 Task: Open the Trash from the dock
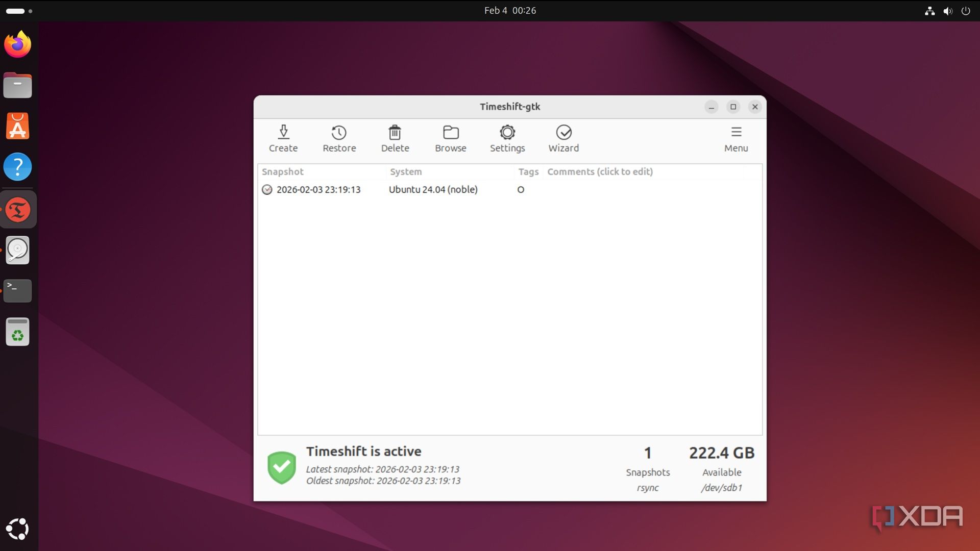point(18,332)
